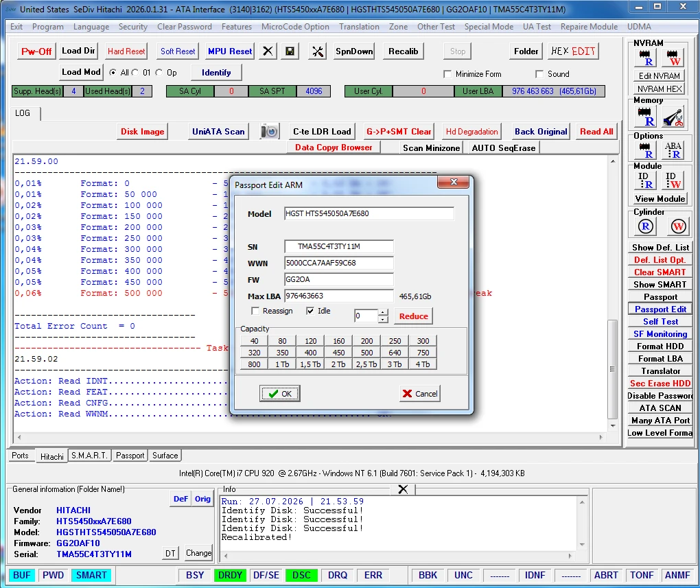
Task: Open the Special Mode menu
Action: [x=489, y=27]
